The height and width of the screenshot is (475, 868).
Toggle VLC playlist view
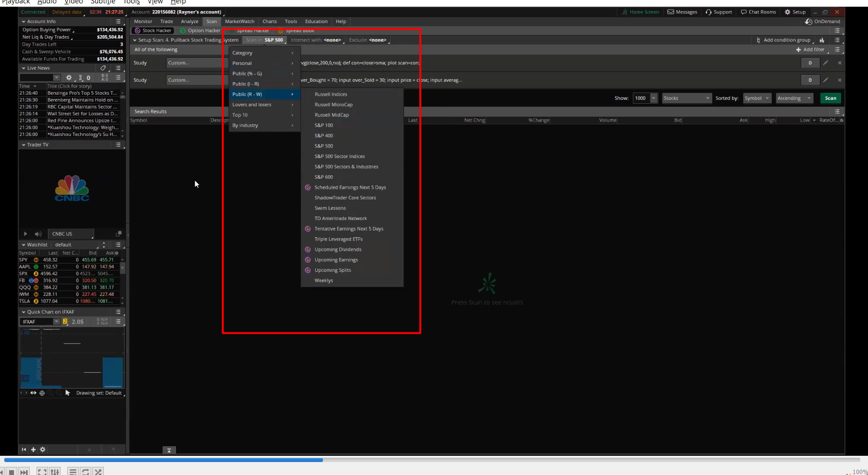tap(73, 472)
